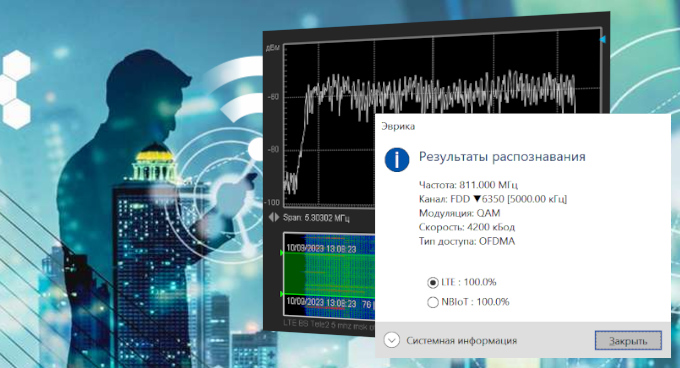Click the LTE BS Tele2 caption text
This screenshot has width=680, height=368.
click(x=328, y=325)
